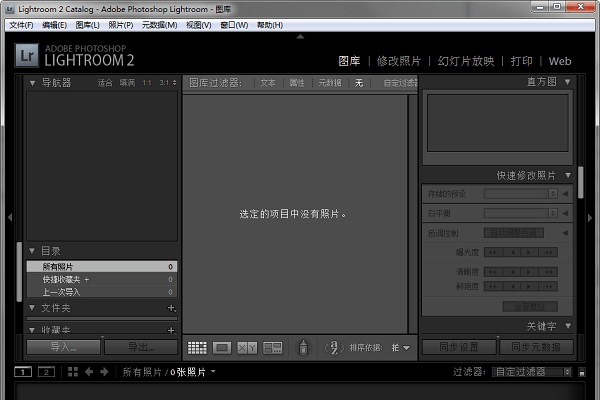Select grid view icon in toolbar
The height and width of the screenshot is (416, 600).
point(197,347)
